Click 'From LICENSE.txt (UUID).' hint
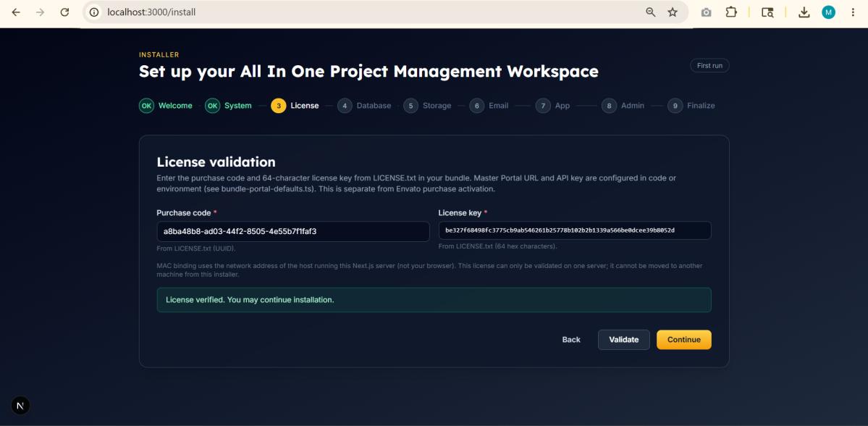 coord(196,248)
